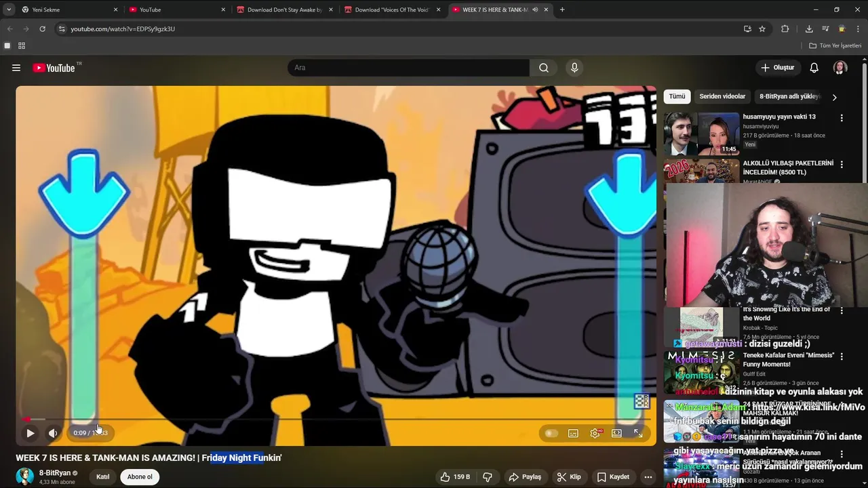Open the extensions puzzle icon
The image size is (868, 488).
pyautogui.click(x=785, y=29)
